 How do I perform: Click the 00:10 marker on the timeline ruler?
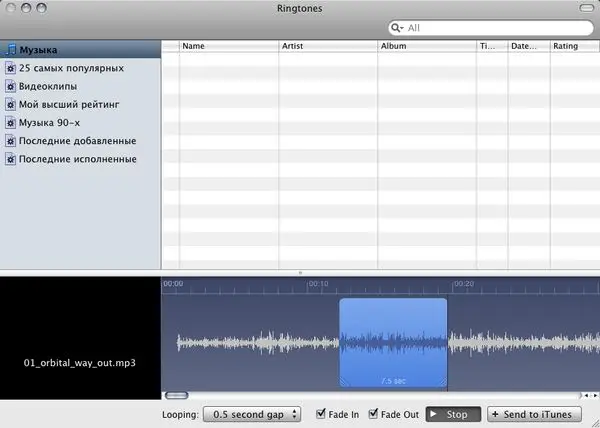[318, 284]
